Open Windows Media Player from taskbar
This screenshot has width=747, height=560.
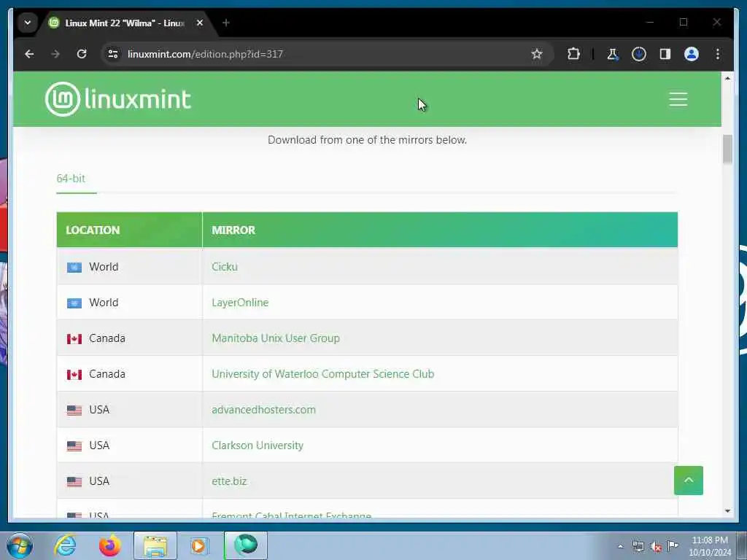pyautogui.click(x=198, y=545)
